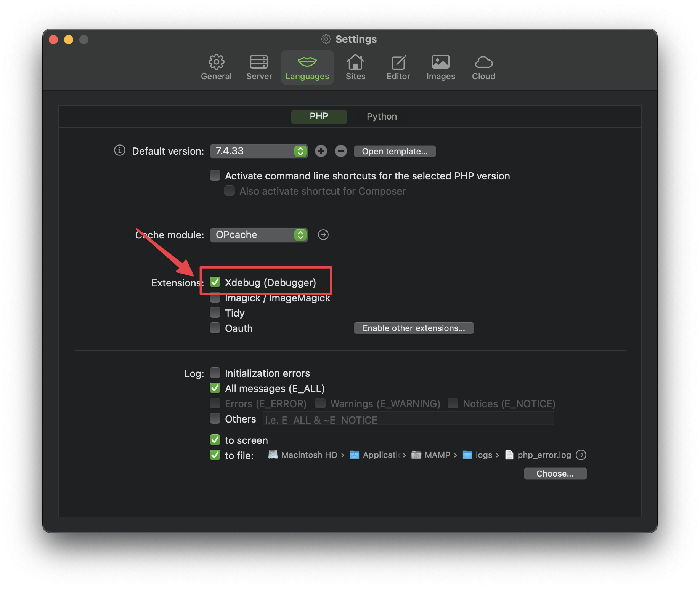The height and width of the screenshot is (589, 700).
Task: Click the Others error level text field
Action: (408, 419)
